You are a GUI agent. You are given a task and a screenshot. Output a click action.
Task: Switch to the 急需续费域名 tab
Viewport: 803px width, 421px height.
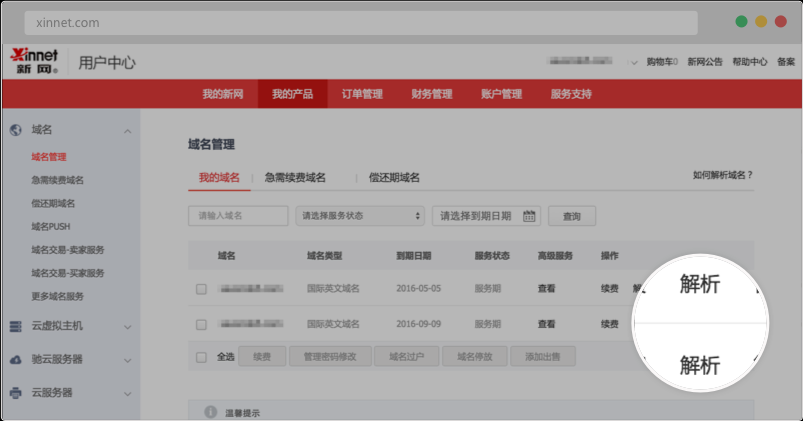(x=295, y=177)
